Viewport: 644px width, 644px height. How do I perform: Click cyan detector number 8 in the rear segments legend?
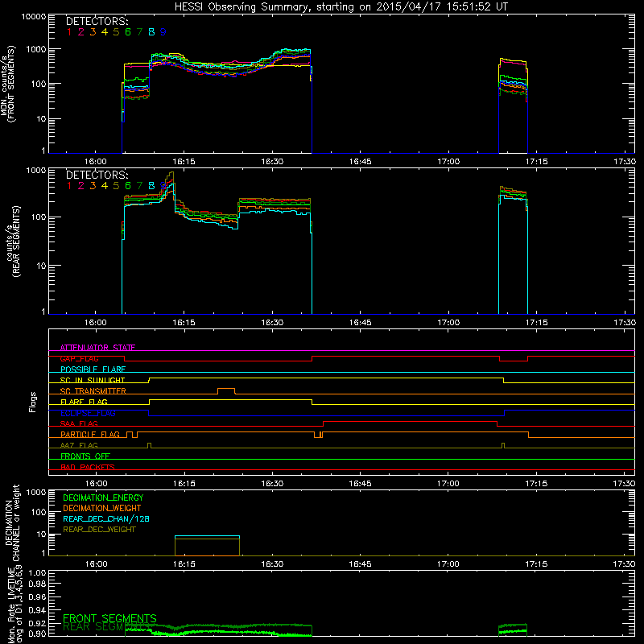pos(151,186)
